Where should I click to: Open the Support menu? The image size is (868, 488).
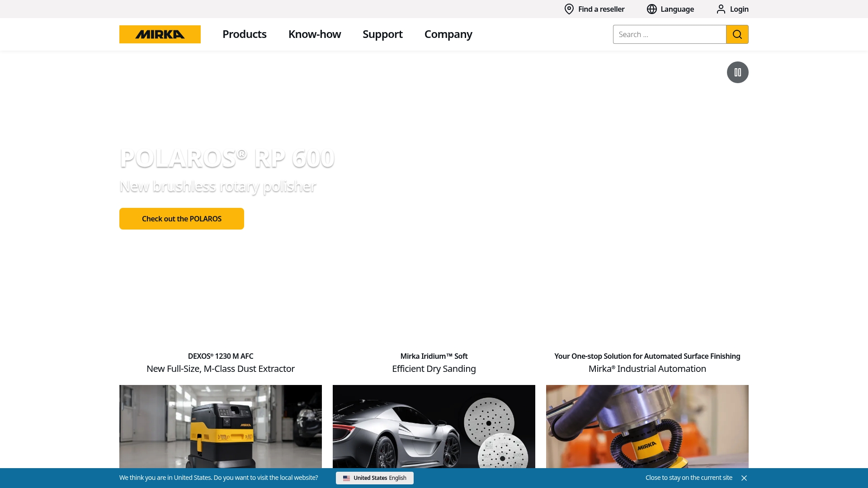click(382, 34)
